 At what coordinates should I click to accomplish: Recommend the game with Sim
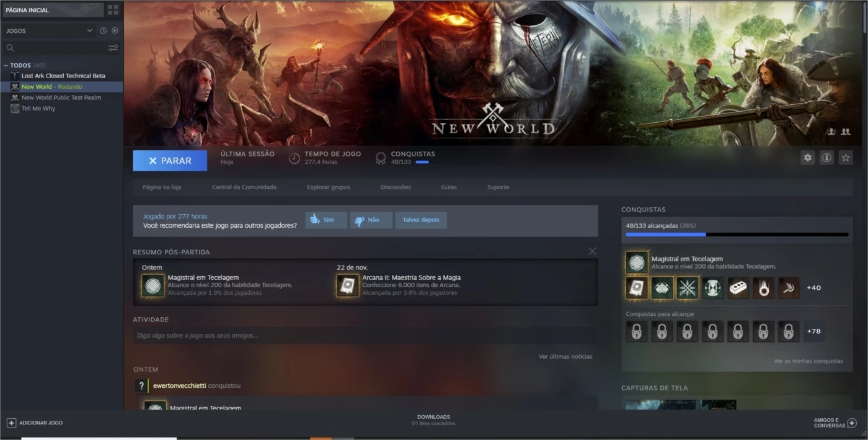[326, 220]
